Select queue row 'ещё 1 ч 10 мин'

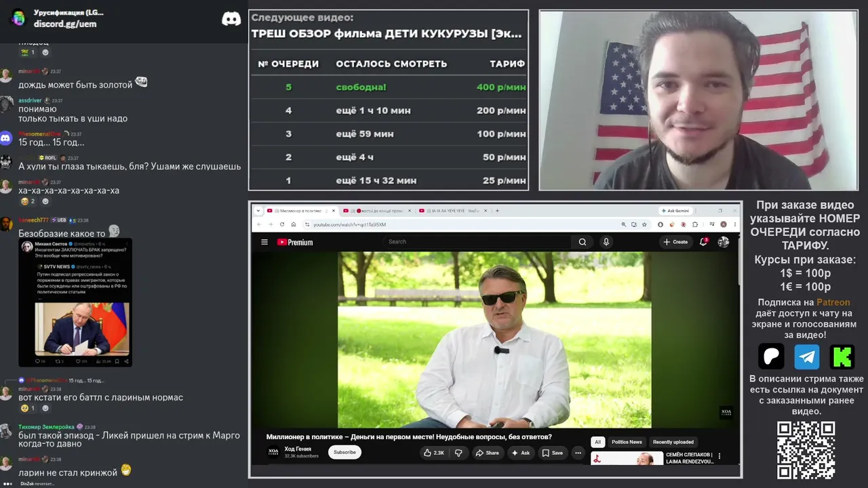389,110
